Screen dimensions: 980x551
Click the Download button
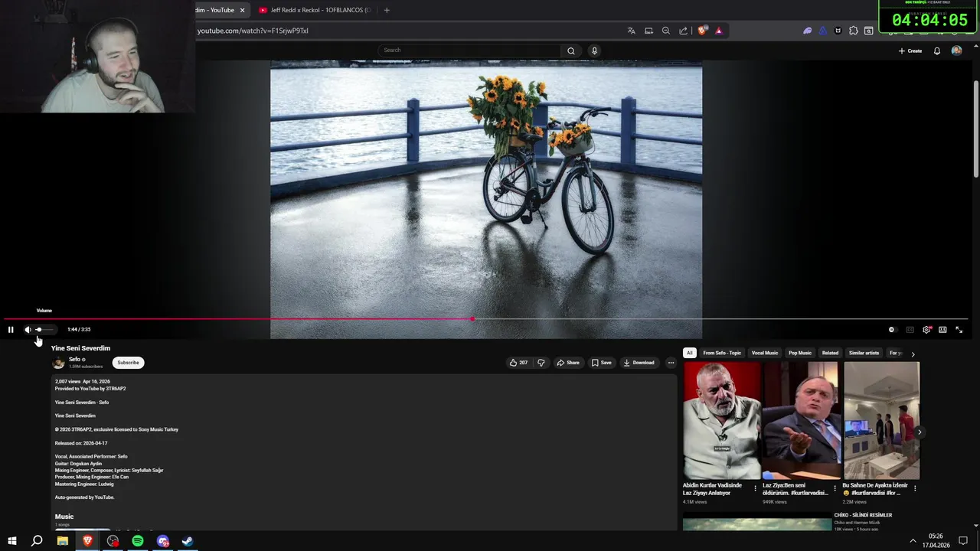click(639, 363)
